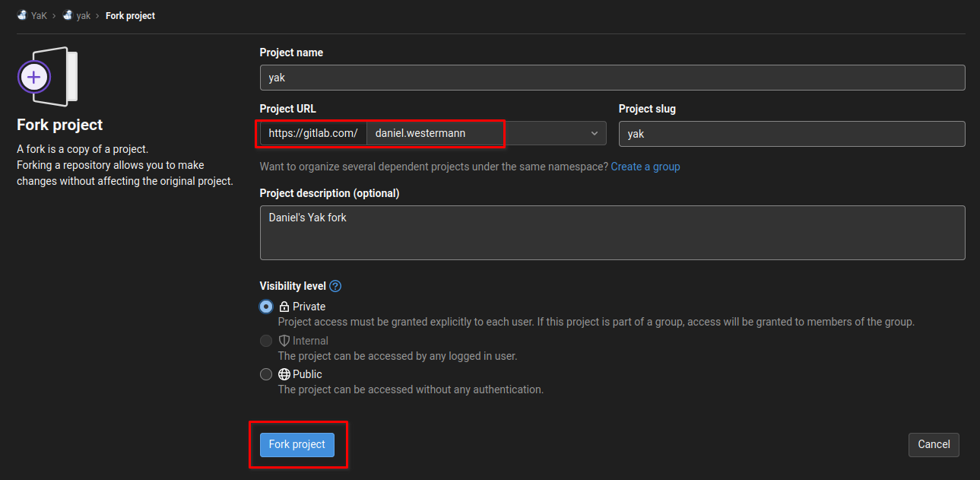
Task: Go to yak project in the breadcrumb
Action: coord(83,15)
